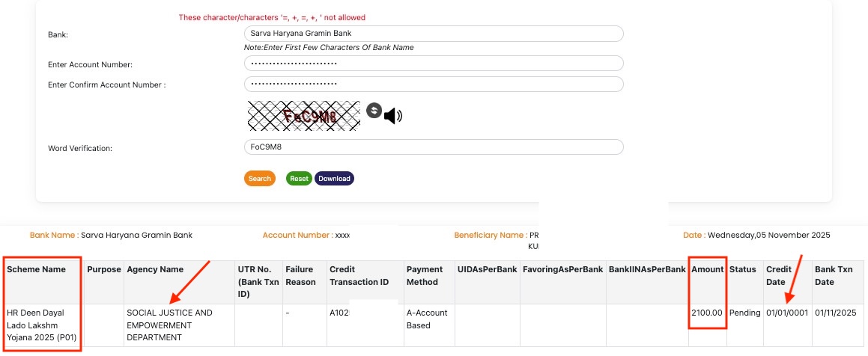This screenshot has width=868, height=356.
Task: Click the Word Verification text box
Action: 434,147
